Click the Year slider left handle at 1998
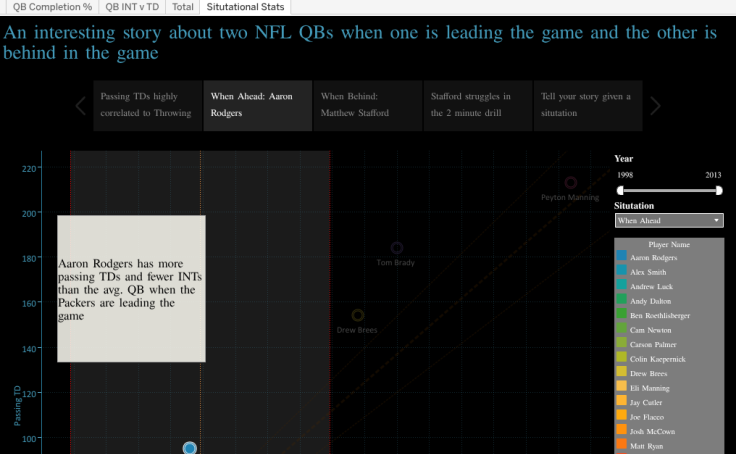Viewport: 736px width, 454px height. 620,190
